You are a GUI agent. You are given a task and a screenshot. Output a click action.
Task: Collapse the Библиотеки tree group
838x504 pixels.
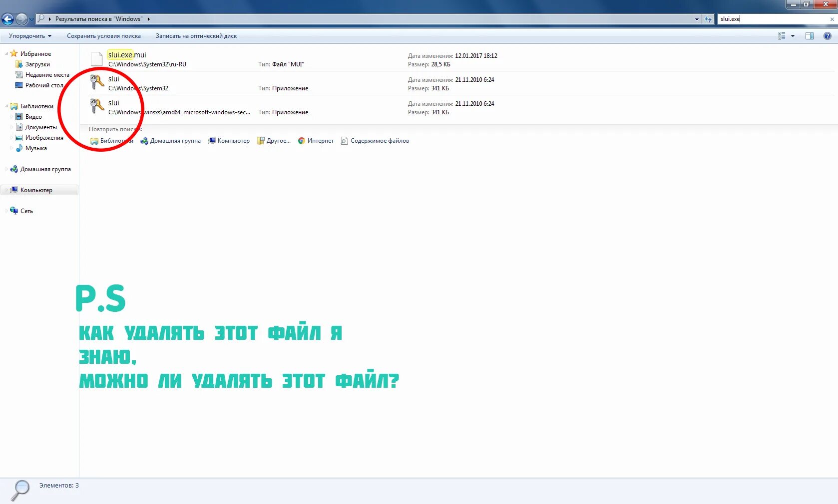(6, 106)
